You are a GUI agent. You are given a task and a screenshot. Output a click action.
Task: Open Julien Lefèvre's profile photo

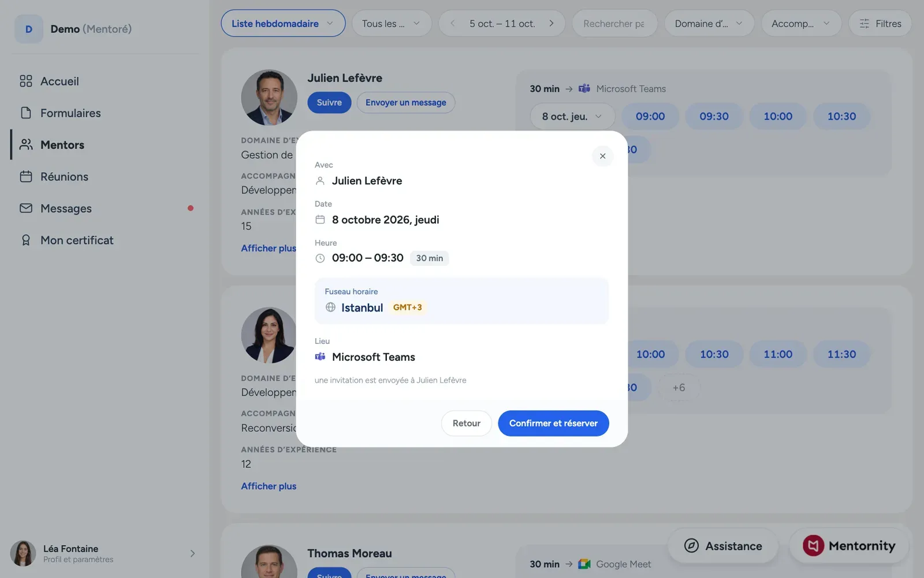(269, 98)
